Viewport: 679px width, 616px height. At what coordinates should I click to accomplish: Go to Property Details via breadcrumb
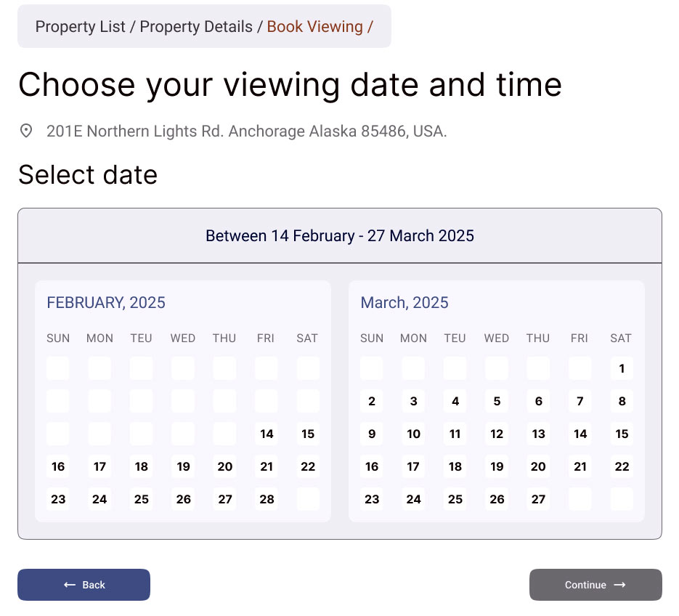[198, 26]
